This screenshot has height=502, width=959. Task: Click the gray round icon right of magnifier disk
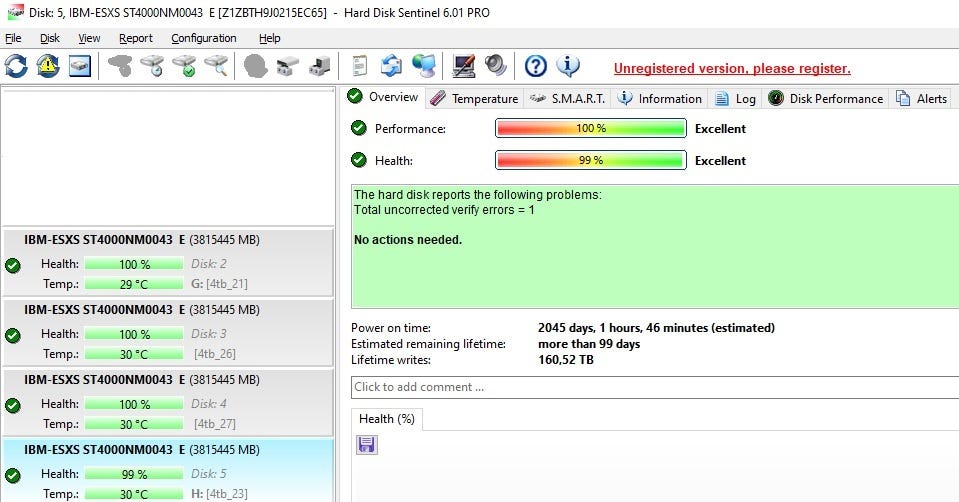click(255, 65)
